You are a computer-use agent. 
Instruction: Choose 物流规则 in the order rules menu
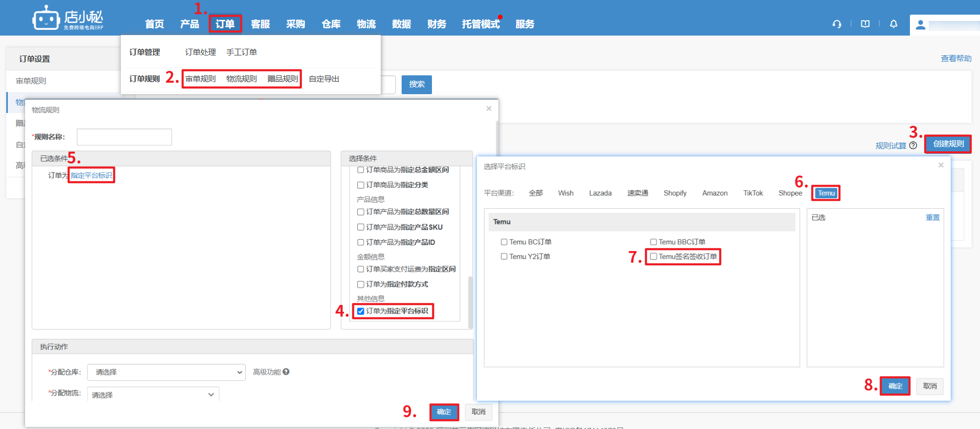coord(241,79)
